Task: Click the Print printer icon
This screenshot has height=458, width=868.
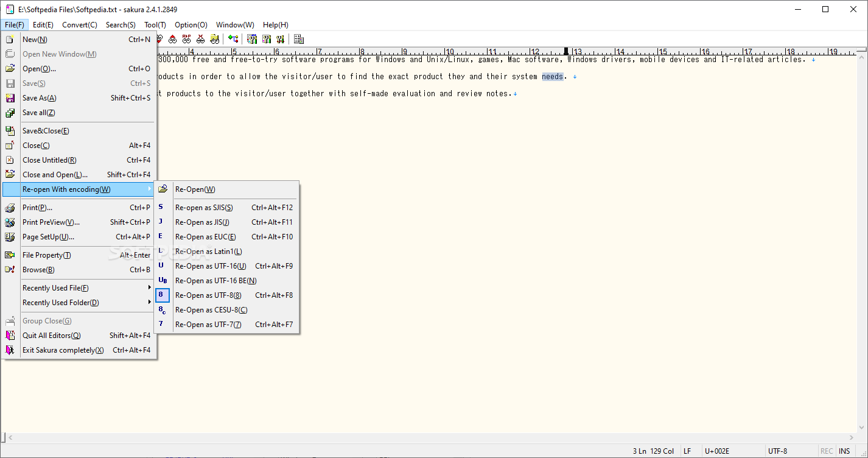Action: click(10, 208)
